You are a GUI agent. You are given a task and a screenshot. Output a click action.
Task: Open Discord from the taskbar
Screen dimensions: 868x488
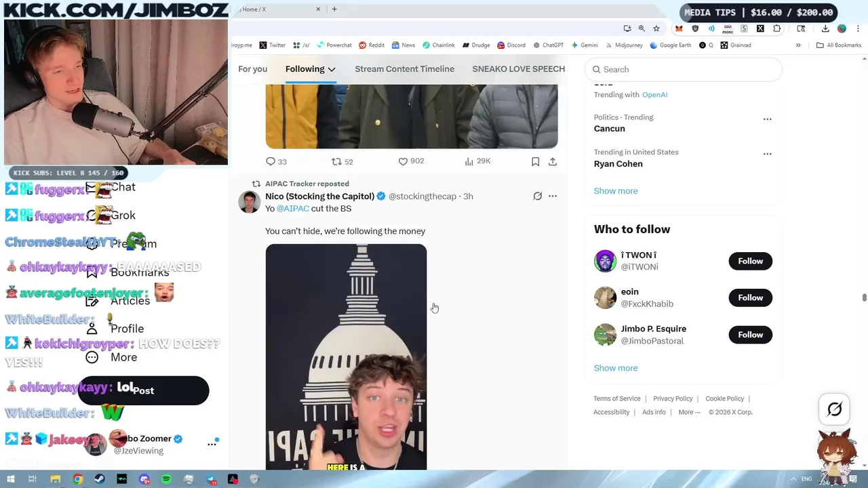click(x=144, y=479)
